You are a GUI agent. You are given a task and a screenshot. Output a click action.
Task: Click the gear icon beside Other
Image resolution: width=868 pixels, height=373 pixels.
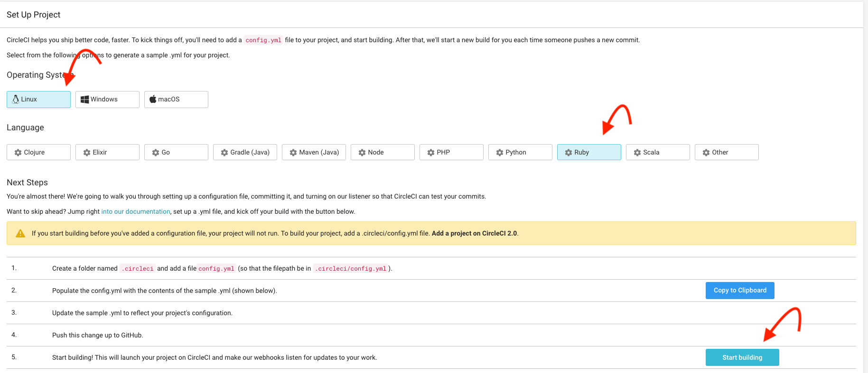706,153
